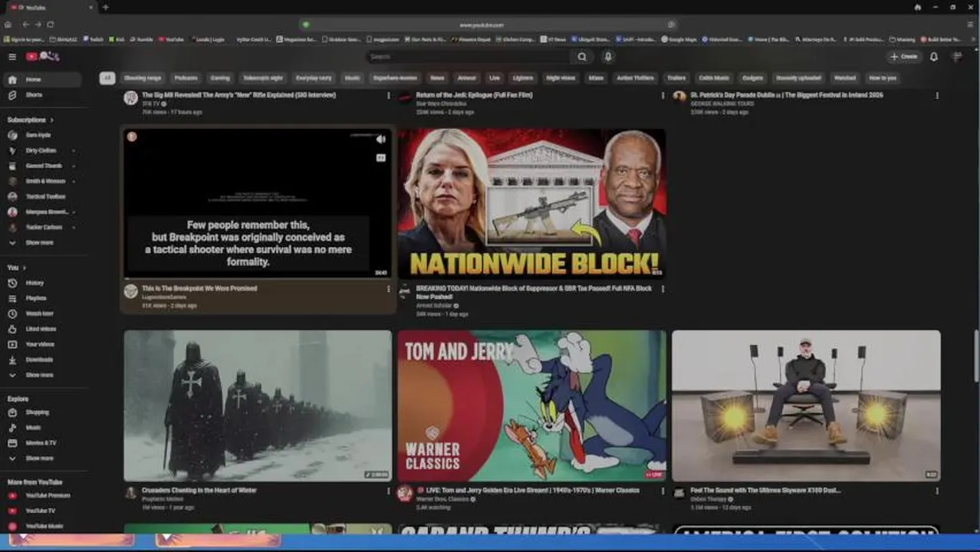980x552 pixels.
Task: Open the Garand Thumb subscription channel
Action: coord(41,166)
